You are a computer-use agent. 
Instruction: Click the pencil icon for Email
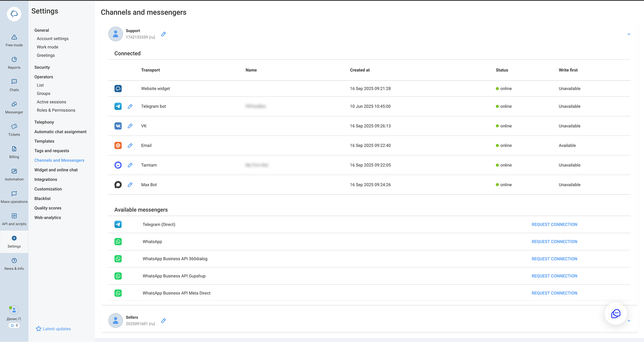point(130,145)
